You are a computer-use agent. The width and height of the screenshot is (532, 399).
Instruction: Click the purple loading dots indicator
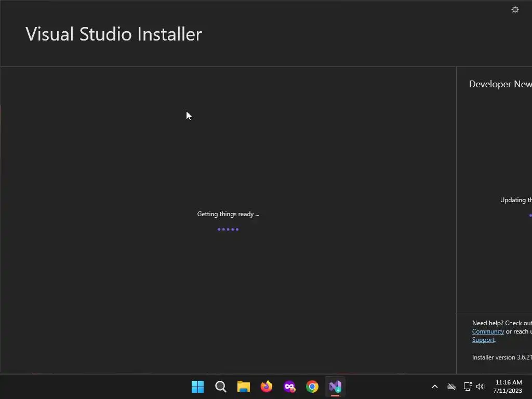[x=228, y=229]
